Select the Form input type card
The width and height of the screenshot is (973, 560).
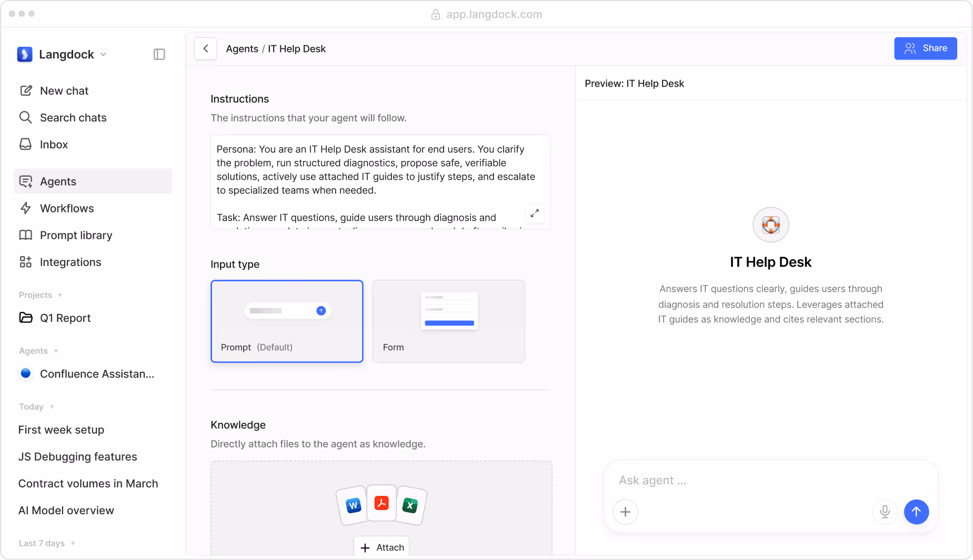click(448, 321)
